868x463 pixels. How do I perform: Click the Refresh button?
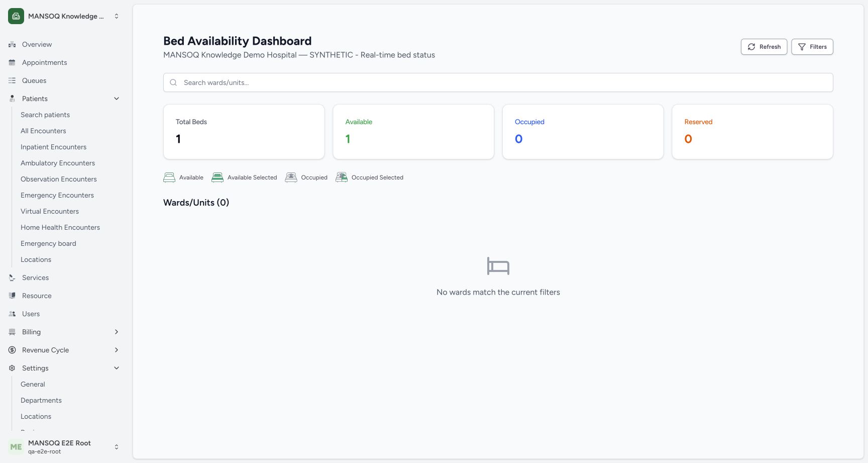[764, 47]
